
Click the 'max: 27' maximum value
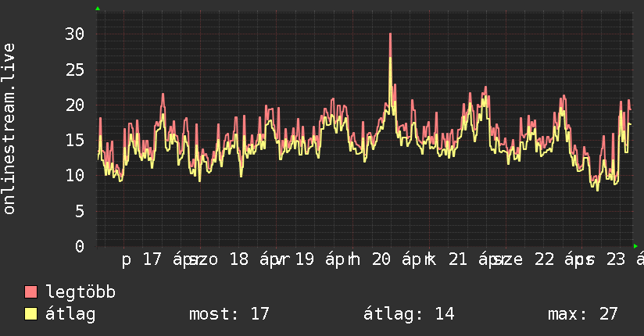click(x=583, y=314)
